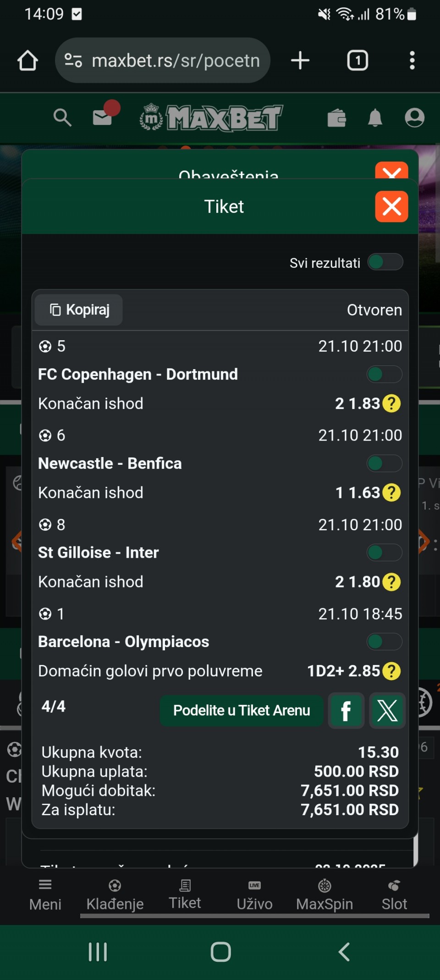Share ticket on Facebook
Viewport: 440px width, 980px height.
[346, 710]
